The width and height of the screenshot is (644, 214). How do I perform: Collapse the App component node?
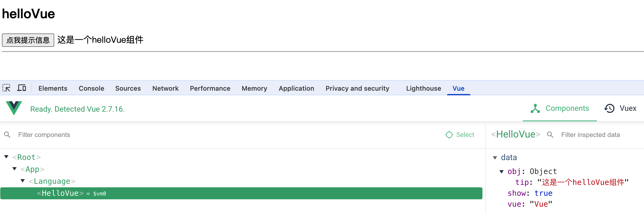pyautogui.click(x=14, y=169)
